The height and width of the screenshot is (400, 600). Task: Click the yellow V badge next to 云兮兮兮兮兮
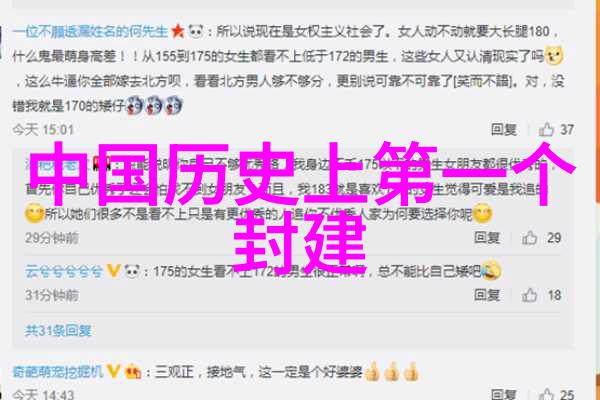(x=113, y=271)
